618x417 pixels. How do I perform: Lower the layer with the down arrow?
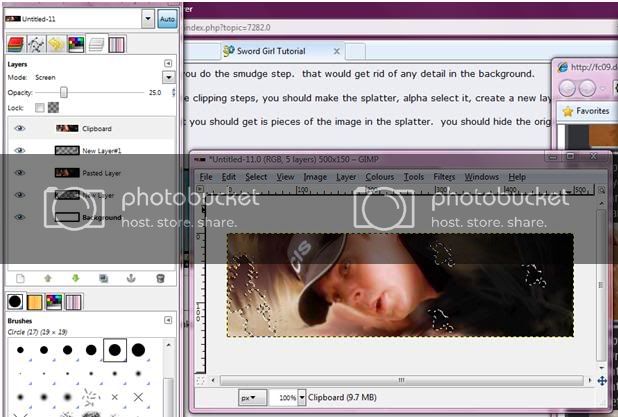click(x=75, y=278)
